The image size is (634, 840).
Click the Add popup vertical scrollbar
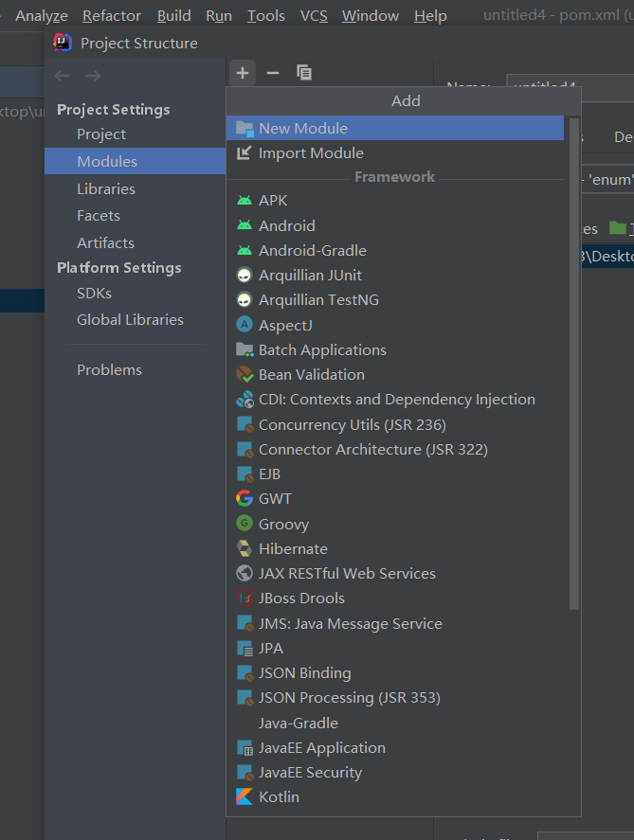click(x=574, y=364)
